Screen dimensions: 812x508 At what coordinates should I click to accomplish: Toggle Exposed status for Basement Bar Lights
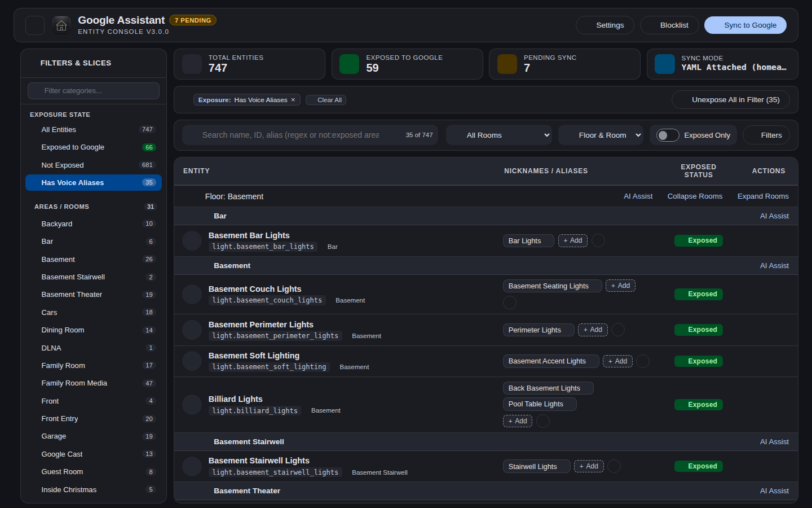pos(699,240)
